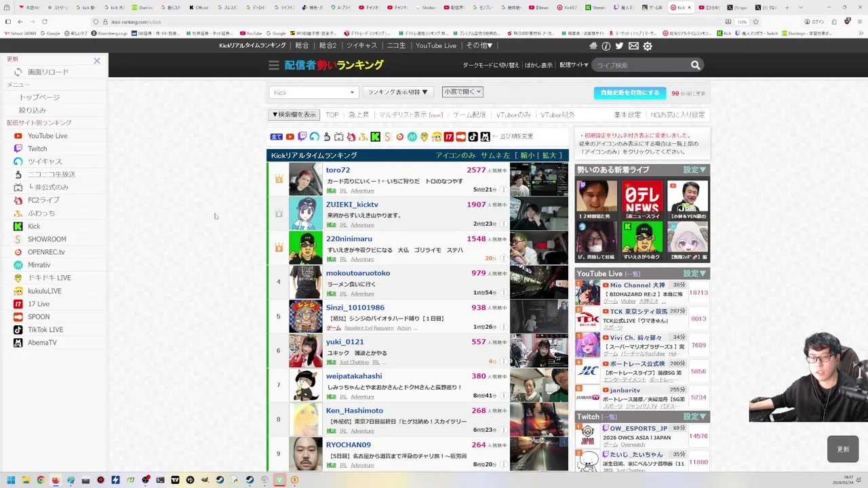Open the hamburger menu beside the site logo
This screenshot has width=868, height=488.
tap(273, 65)
